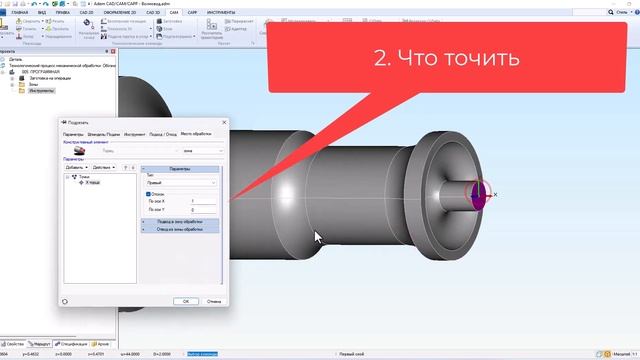
Task: Click the Безопасная позиция command icon
Action: point(104,21)
